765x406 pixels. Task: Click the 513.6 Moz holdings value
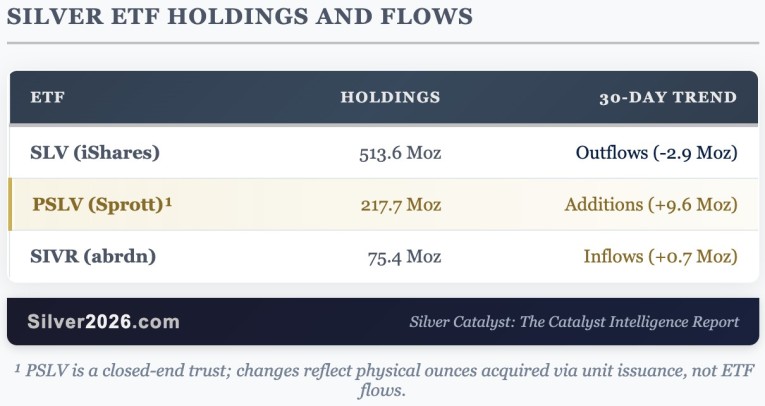click(x=400, y=153)
